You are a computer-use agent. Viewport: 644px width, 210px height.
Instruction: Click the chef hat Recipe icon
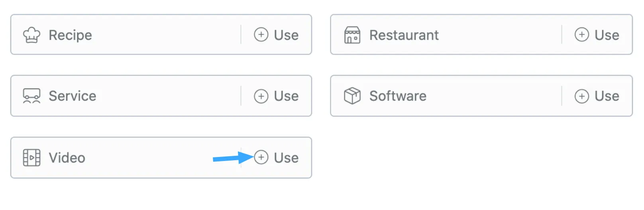point(31,35)
